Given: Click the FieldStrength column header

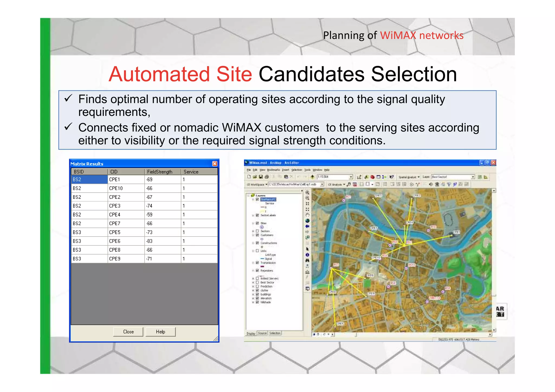Looking at the screenshot, I should [x=163, y=172].
